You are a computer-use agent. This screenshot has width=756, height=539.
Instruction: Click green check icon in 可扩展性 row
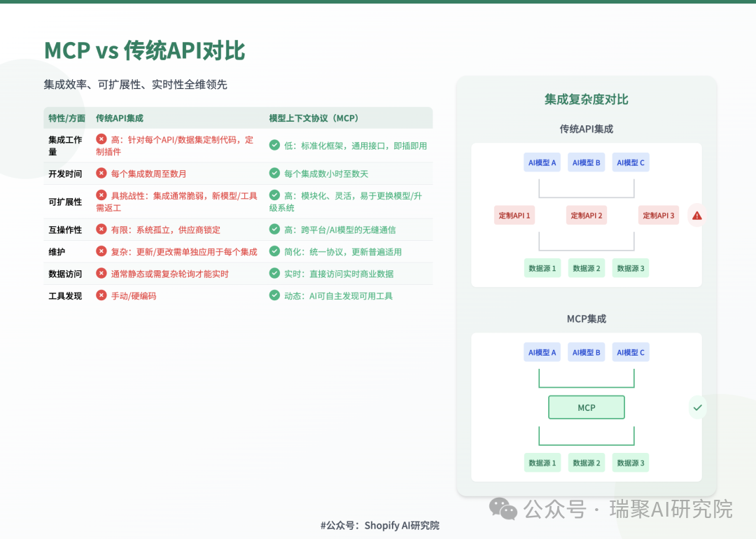pos(274,195)
